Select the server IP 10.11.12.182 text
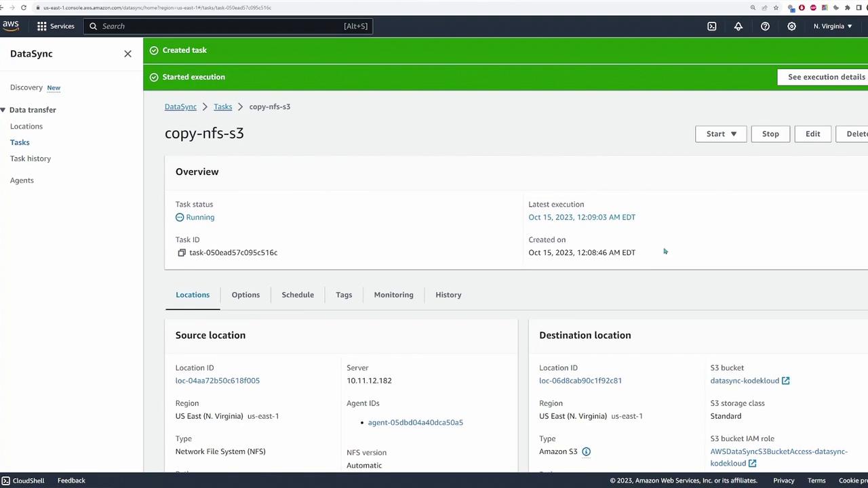The height and width of the screenshot is (488, 868). coord(369,380)
